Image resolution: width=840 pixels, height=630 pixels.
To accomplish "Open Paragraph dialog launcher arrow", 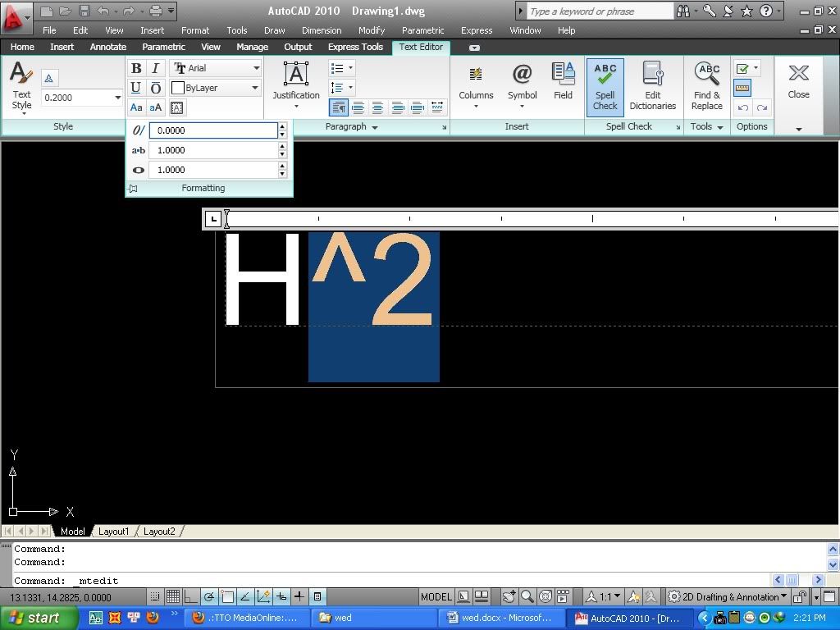I will 444,127.
